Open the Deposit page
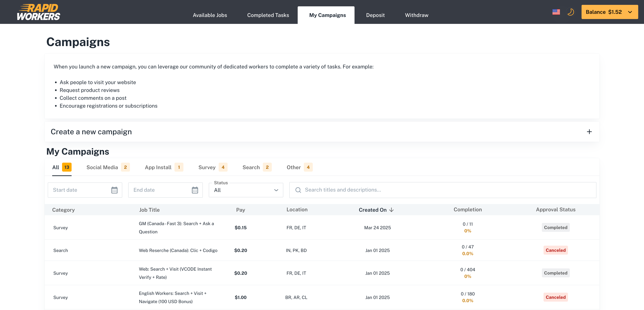644x310 pixels. 375,15
